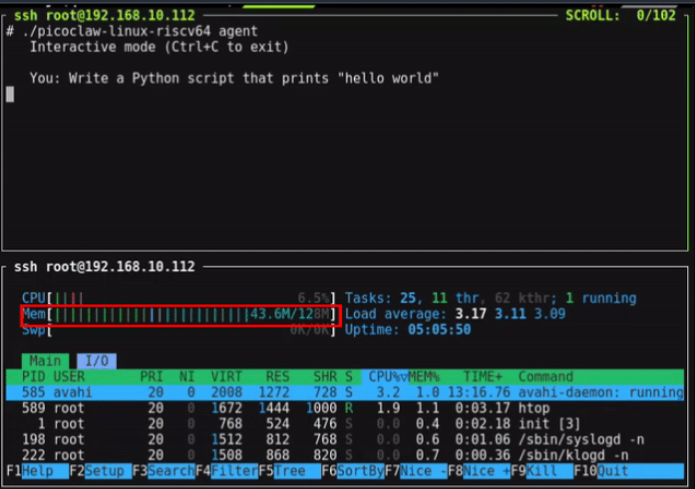This screenshot has height=489, width=695.
Task: Select the init [3] process row
Action: coord(345,424)
